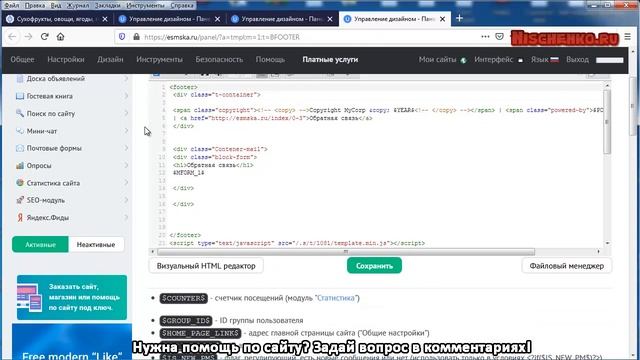Click the Russian flag language icon
This screenshot has height=360, width=640.
tap(554, 60)
